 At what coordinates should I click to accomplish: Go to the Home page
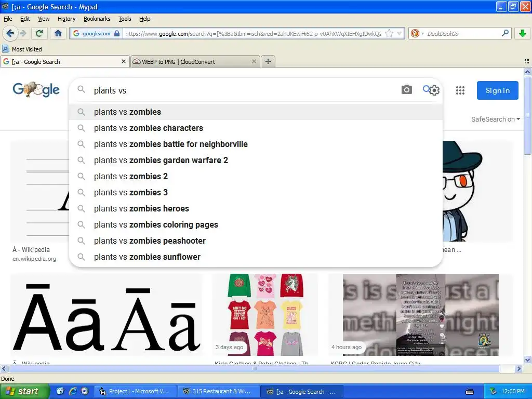(58, 33)
